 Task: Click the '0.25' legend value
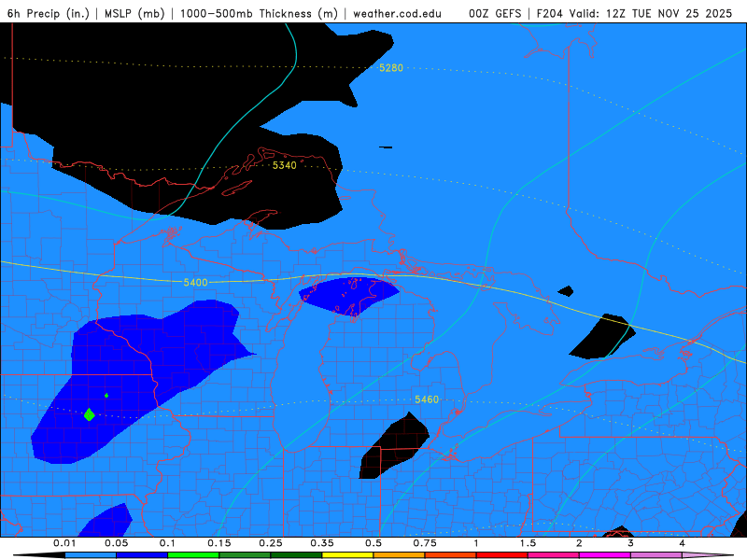click(x=271, y=543)
